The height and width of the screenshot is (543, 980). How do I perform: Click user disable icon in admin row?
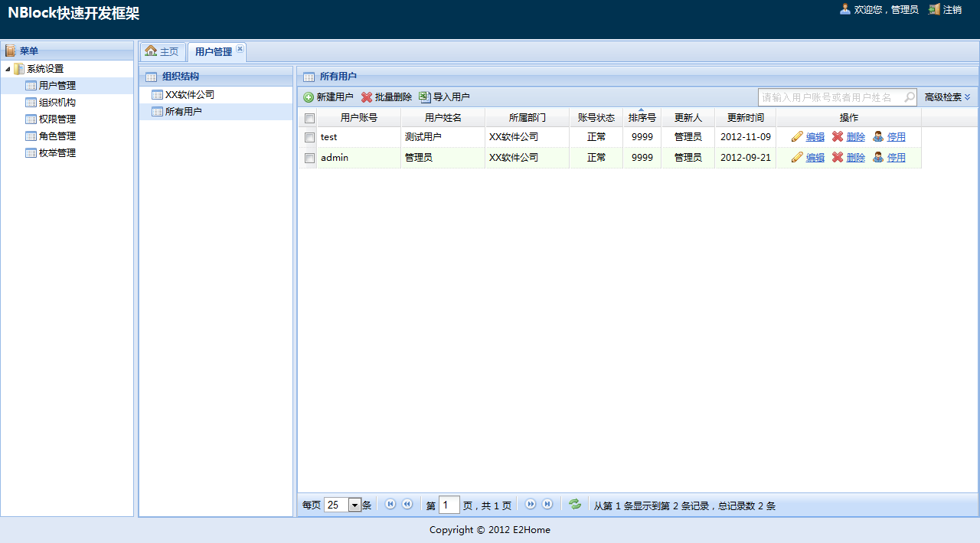point(878,157)
